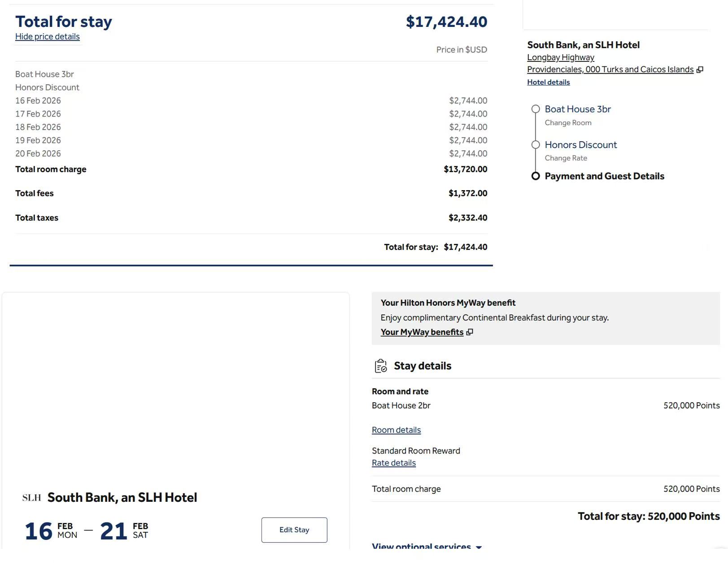The height and width of the screenshot is (574, 728).
Task: Click the external link icon beside Turks and Caicos address
Action: pos(700,70)
